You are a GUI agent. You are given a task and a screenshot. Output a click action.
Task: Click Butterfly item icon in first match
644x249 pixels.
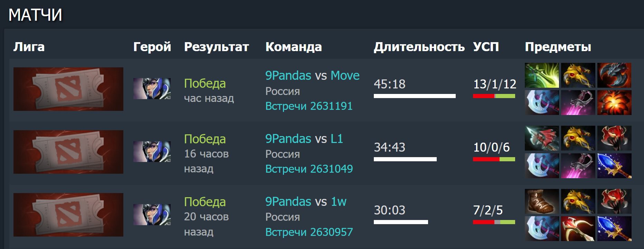click(x=542, y=75)
